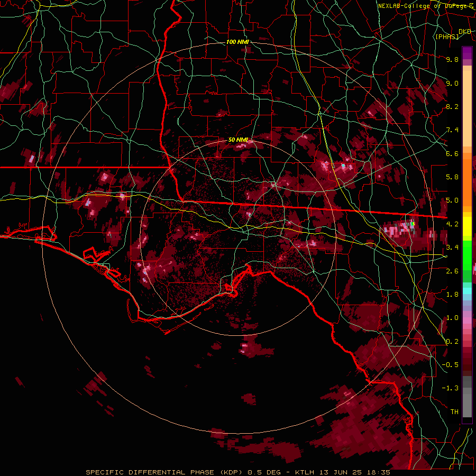The image size is (476, 476).
Task: Pick the cyan color bar segment
Action: (x=467, y=291)
